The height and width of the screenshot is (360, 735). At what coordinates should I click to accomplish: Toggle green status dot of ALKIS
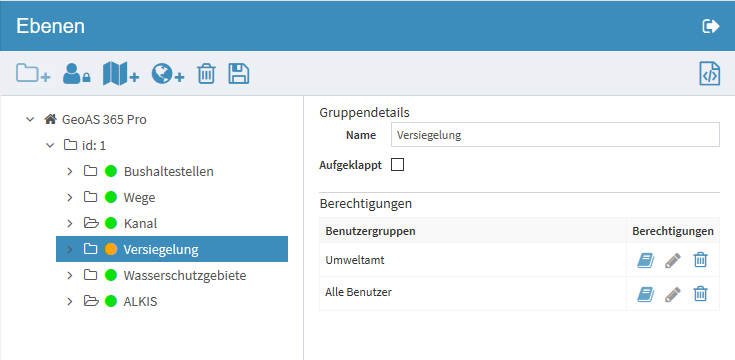coord(111,301)
